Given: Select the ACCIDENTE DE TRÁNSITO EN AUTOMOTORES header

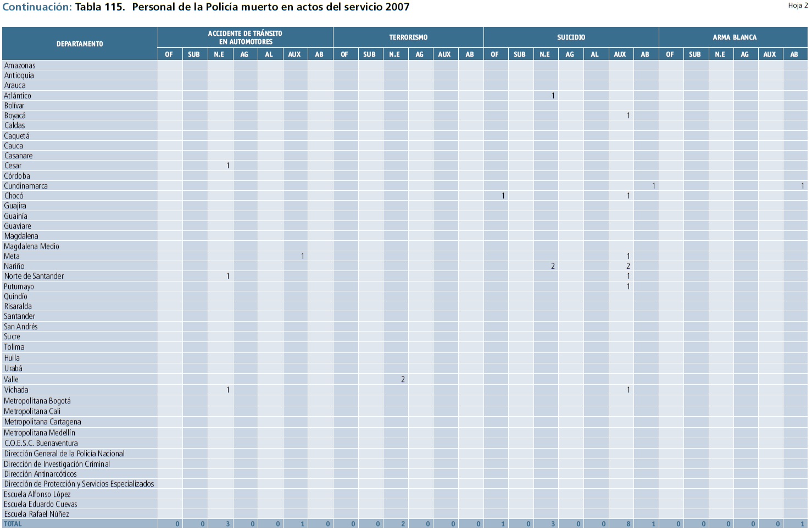Looking at the screenshot, I should click(245, 37).
